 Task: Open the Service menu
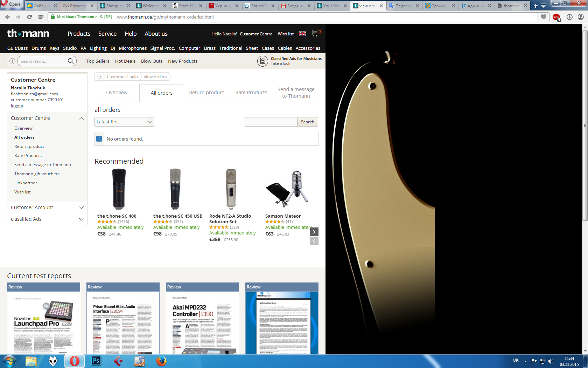pos(107,34)
